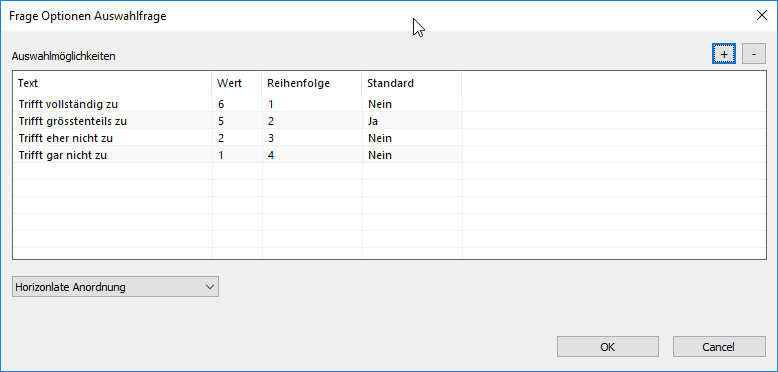Click the Auswahlmöglichkeiten label

[x=64, y=56]
